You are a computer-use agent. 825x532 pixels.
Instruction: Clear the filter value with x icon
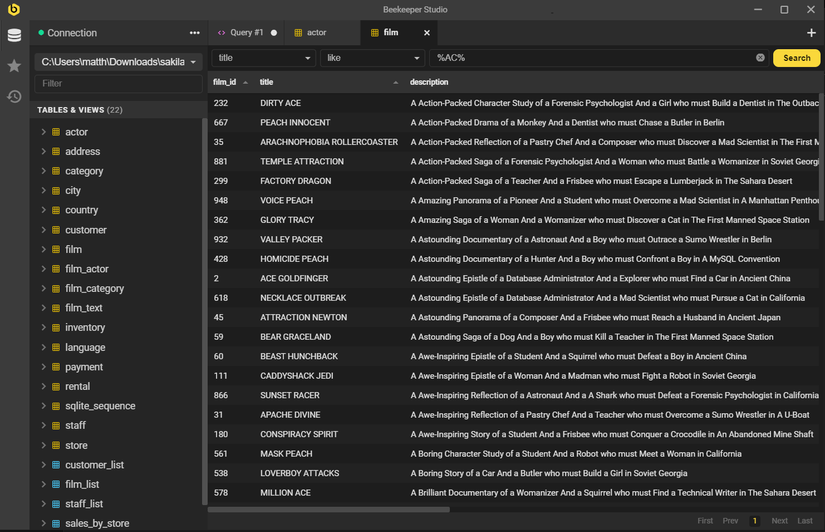click(x=760, y=58)
